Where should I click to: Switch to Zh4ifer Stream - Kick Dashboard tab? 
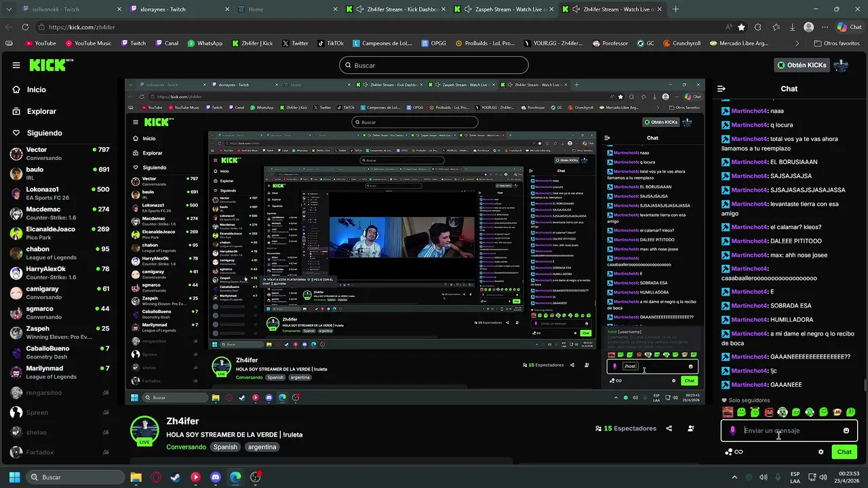point(397,9)
